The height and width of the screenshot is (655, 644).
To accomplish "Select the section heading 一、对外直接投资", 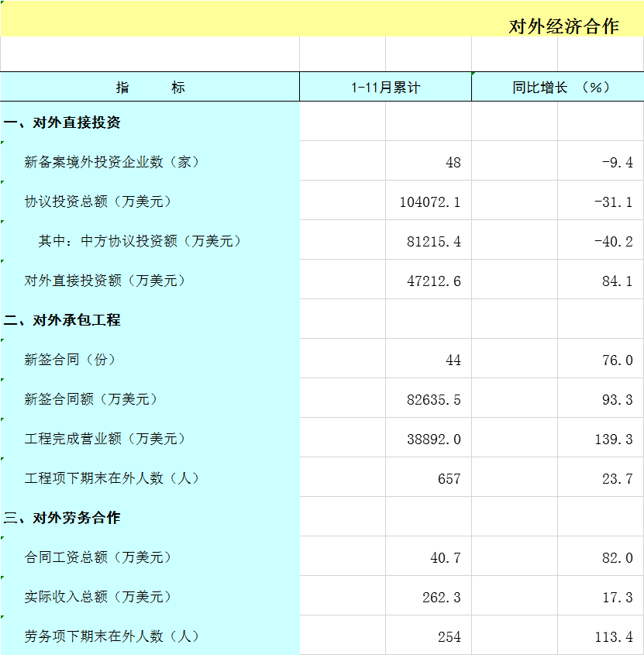I will click(x=62, y=122).
